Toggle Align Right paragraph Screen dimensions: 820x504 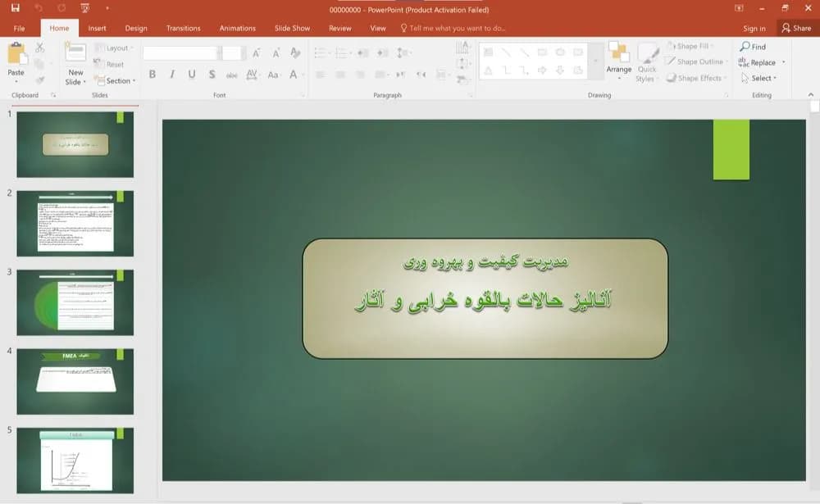360,75
